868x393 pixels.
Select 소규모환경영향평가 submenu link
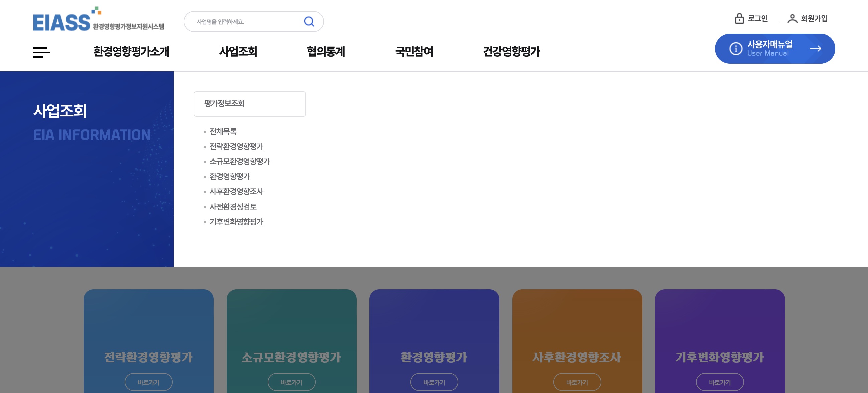click(x=240, y=161)
